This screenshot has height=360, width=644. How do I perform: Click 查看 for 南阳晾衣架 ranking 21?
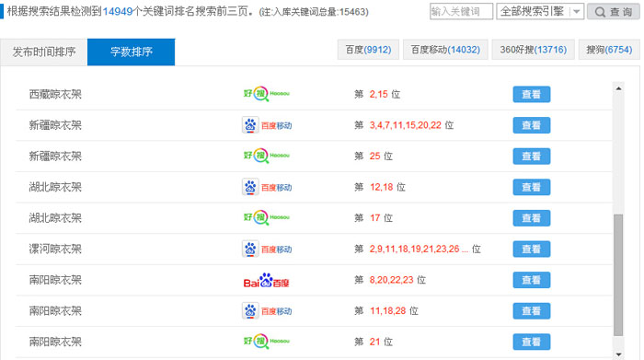[532, 342]
